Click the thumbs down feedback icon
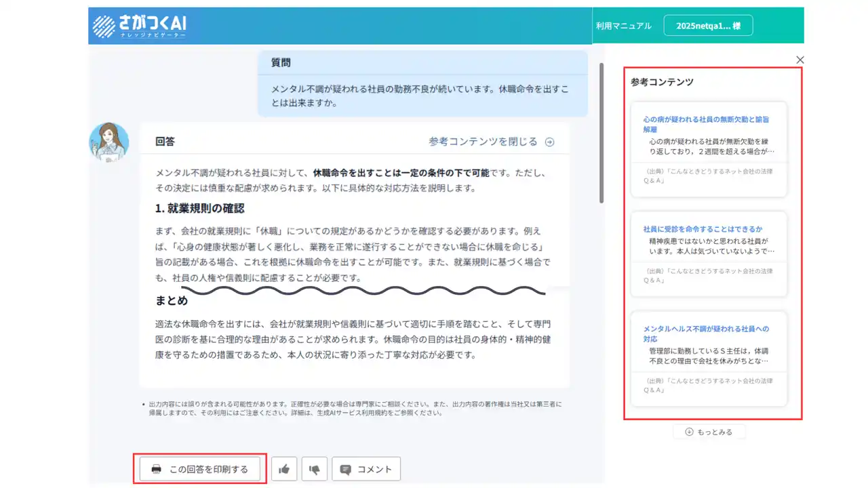Image resolution: width=868 pixels, height=488 pixels. coord(314,469)
